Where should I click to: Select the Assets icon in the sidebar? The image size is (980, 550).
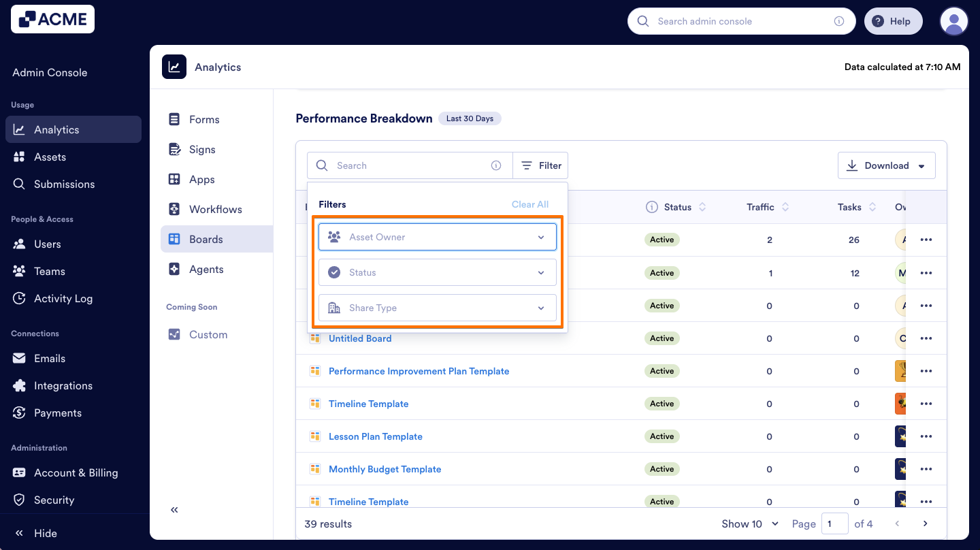coord(18,157)
